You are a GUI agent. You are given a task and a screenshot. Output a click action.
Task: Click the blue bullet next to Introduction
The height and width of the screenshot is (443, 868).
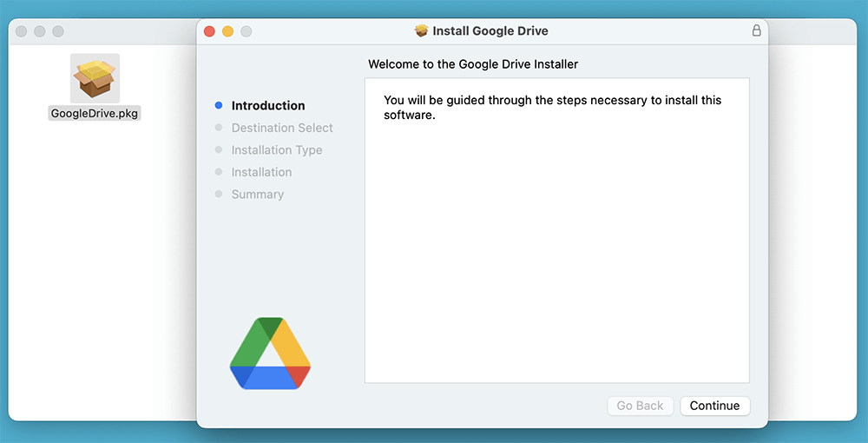[x=219, y=105]
